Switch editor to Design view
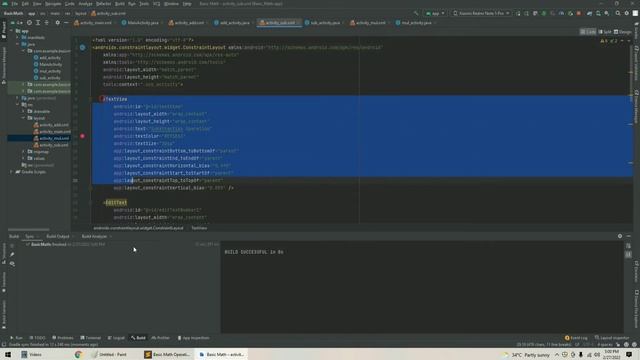 pyautogui.click(x=623, y=32)
